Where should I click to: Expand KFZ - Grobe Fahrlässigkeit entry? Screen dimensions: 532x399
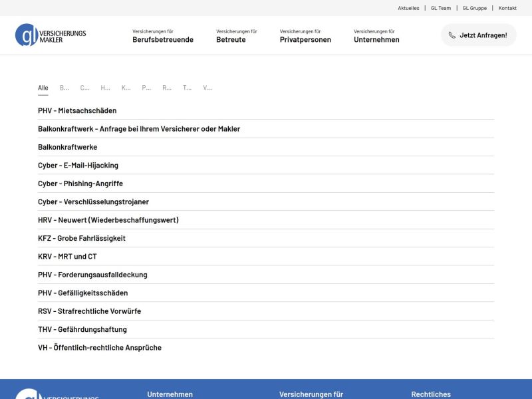pos(266,238)
